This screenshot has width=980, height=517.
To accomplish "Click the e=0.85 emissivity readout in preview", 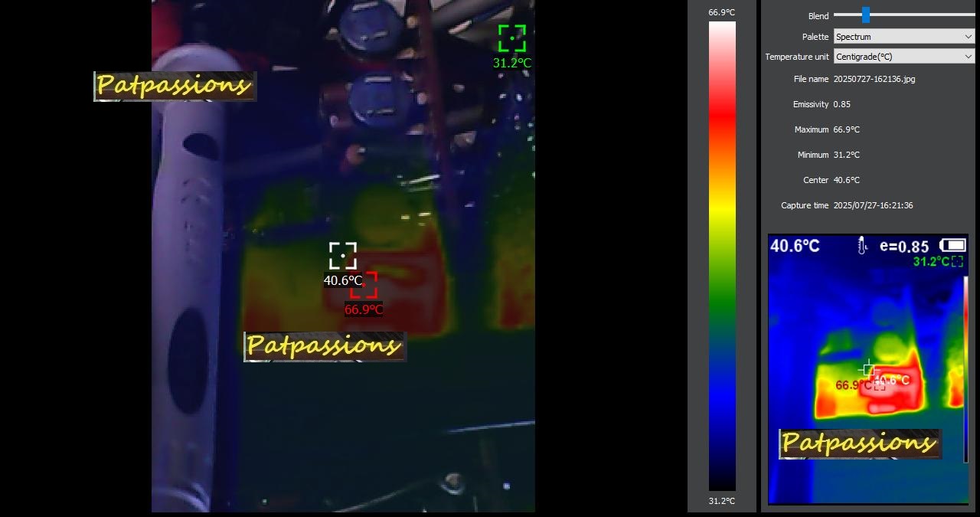I will coord(904,246).
